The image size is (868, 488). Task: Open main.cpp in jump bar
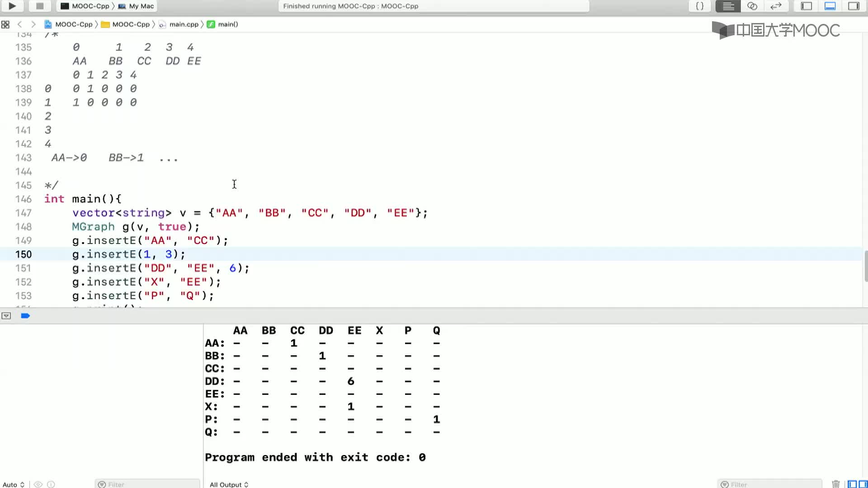click(179, 24)
